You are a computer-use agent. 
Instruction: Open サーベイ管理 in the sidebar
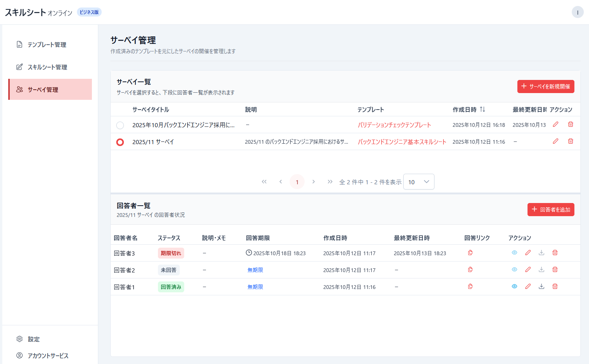[x=50, y=89]
